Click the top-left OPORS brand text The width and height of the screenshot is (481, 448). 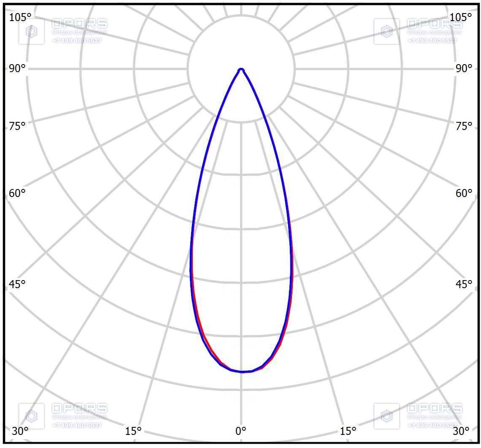click(79, 23)
